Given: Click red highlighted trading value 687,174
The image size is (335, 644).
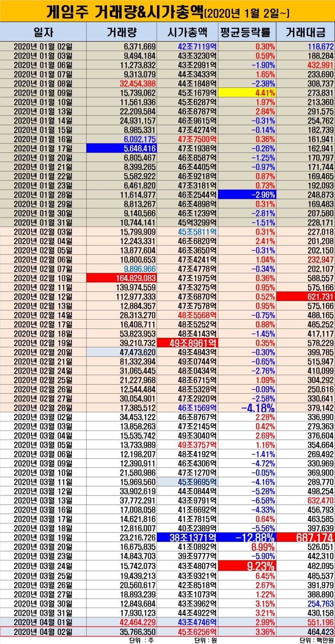Looking at the screenshot, I should coord(306,537).
